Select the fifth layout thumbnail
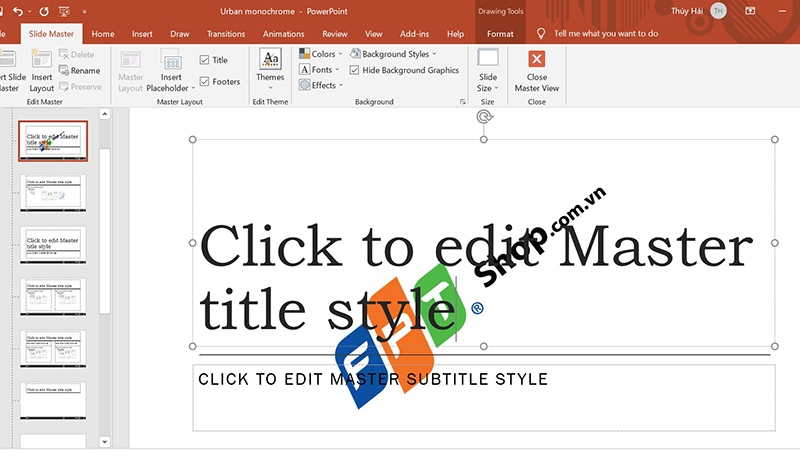The width and height of the screenshot is (800, 450). point(53,348)
